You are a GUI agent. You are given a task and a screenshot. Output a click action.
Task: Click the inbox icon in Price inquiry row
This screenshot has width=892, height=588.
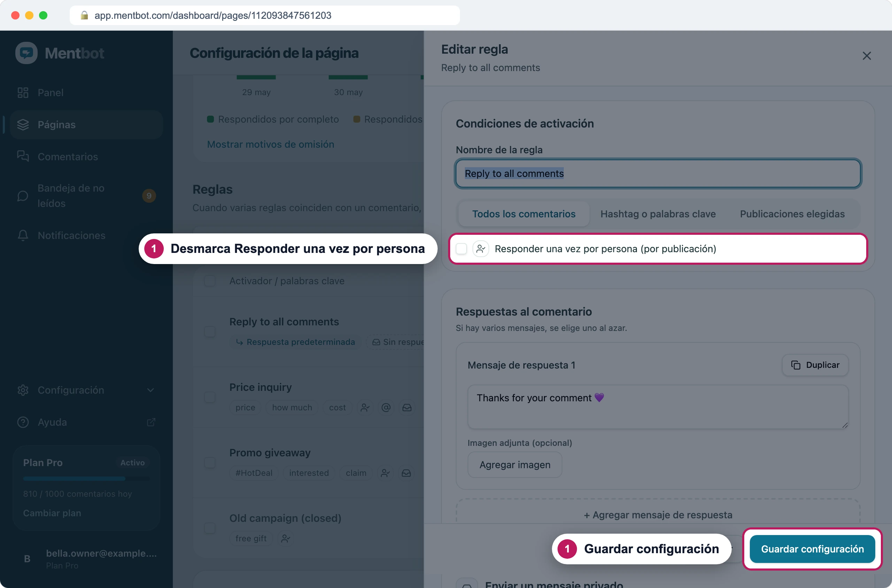(407, 408)
